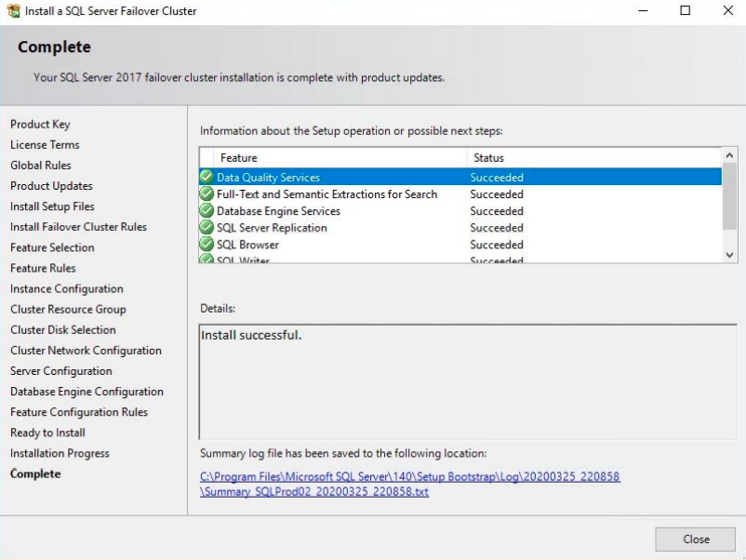Close the setup wizard with the Close button
The image size is (746, 560).
tap(696, 539)
